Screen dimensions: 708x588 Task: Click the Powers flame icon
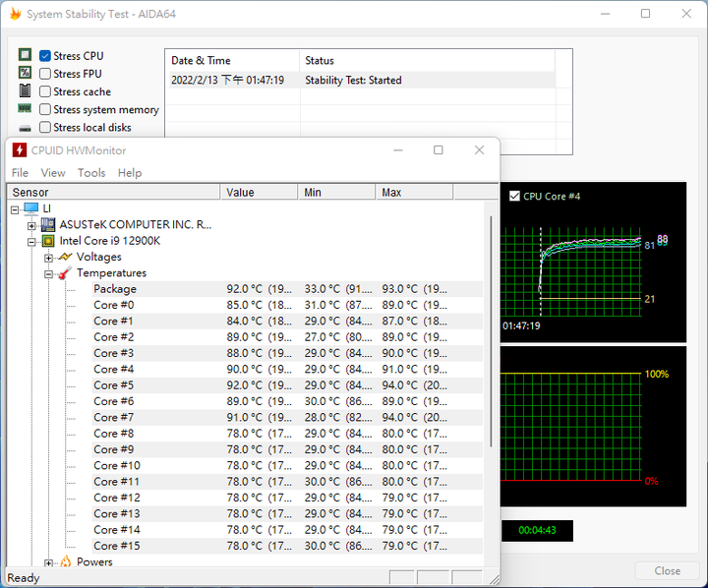click(x=66, y=561)
